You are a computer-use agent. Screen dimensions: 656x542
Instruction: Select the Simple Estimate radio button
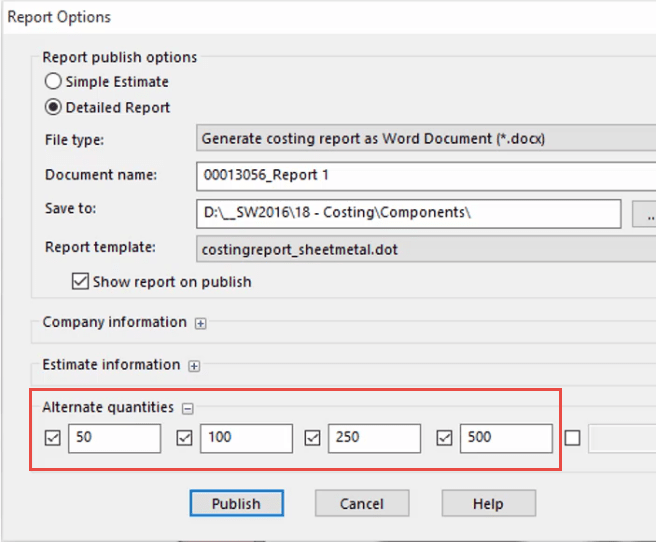[53, 81]
